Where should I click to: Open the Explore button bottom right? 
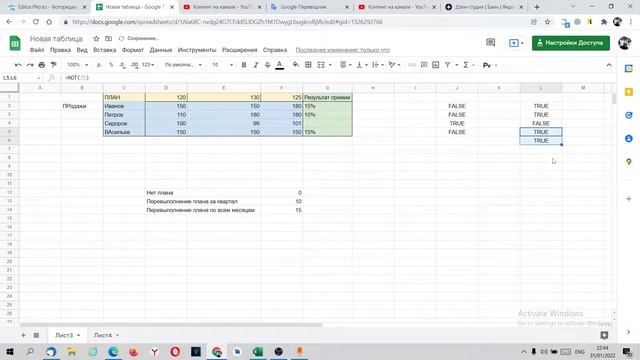[x=604, y=335]
